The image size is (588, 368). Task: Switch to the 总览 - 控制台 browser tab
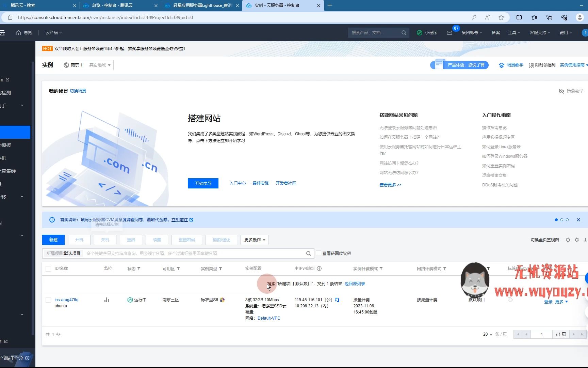coord(120,5)
